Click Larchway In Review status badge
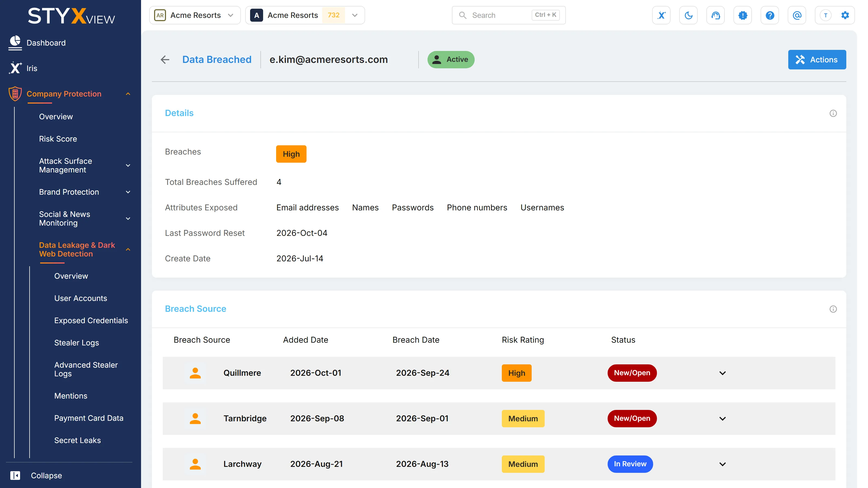 [630, 464]
